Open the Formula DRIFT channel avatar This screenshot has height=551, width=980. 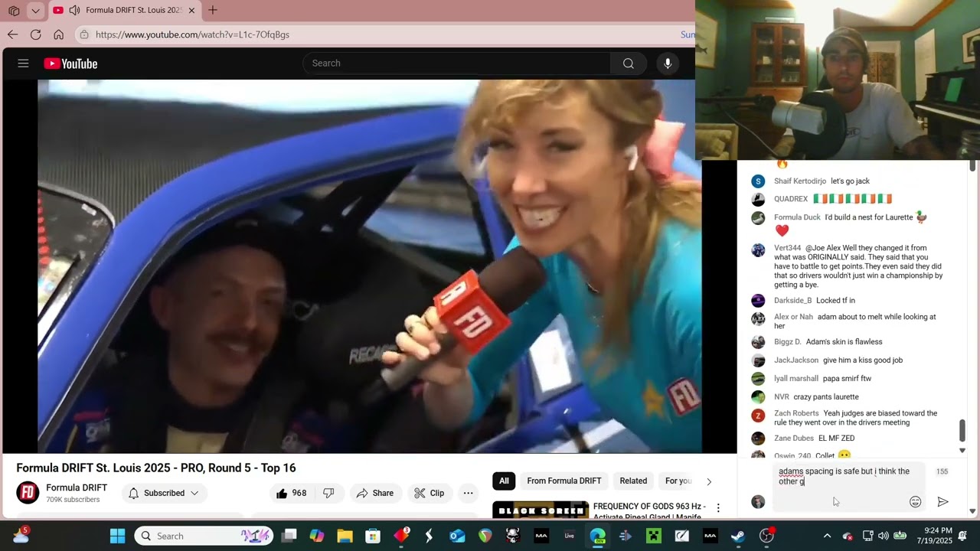click(28, 493)
